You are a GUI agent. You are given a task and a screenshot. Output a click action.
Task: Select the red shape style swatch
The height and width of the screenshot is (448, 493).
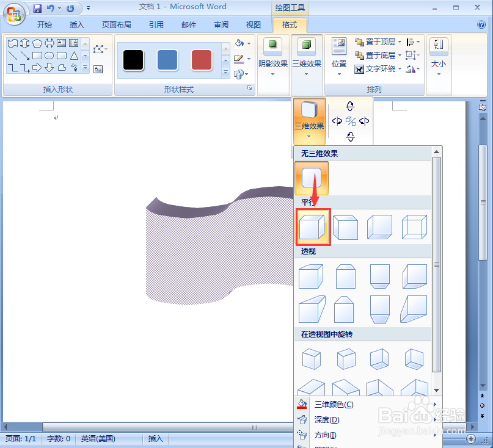201,60
